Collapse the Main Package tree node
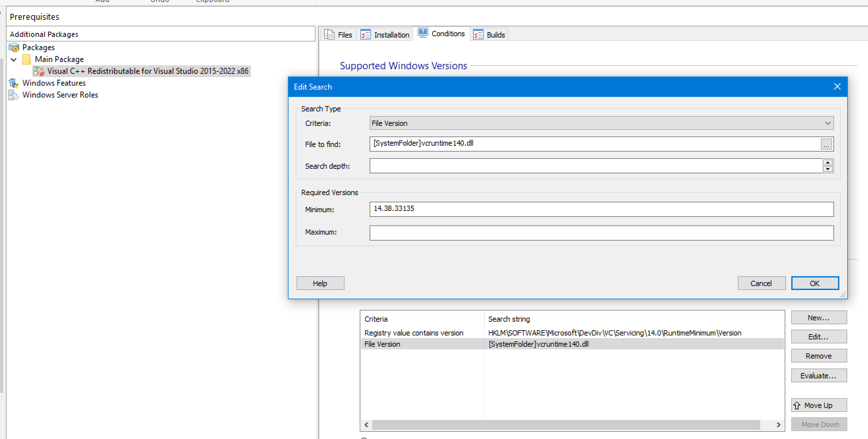The image size is (868, 439). [14, 60]
